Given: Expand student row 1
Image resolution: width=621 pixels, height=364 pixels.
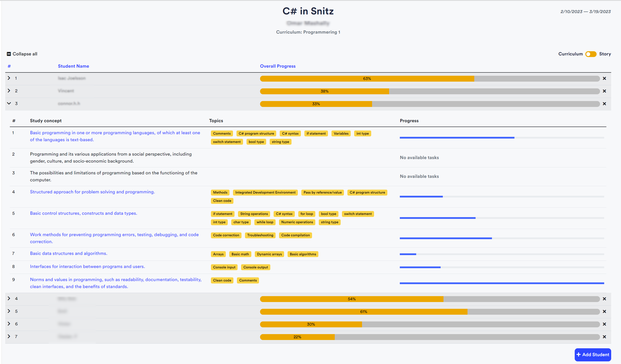Looking at the screenshot, I should point(9,78).
